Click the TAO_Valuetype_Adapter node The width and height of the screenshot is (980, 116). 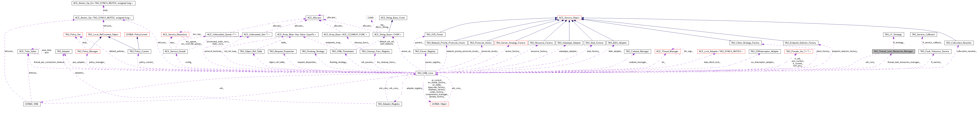[x=569, y=43]
